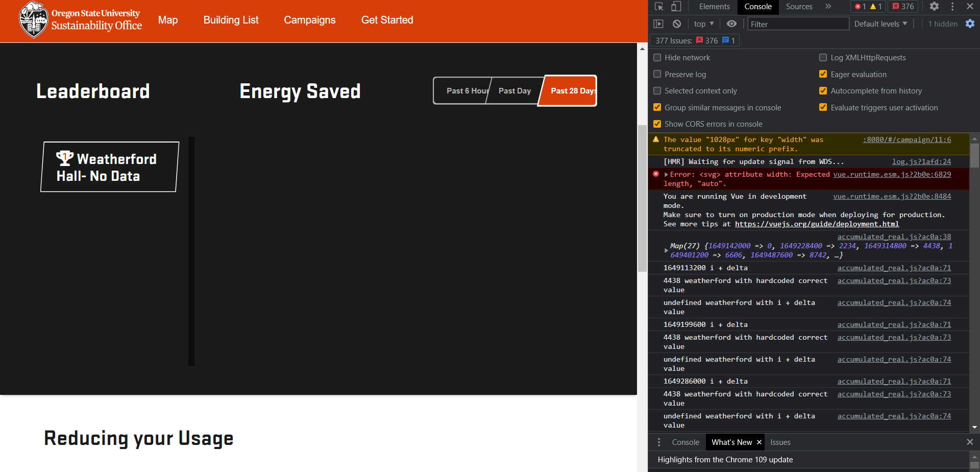Disable Group similar messages in console
This screenshot has height=472, width=980.
coord(657,107)
